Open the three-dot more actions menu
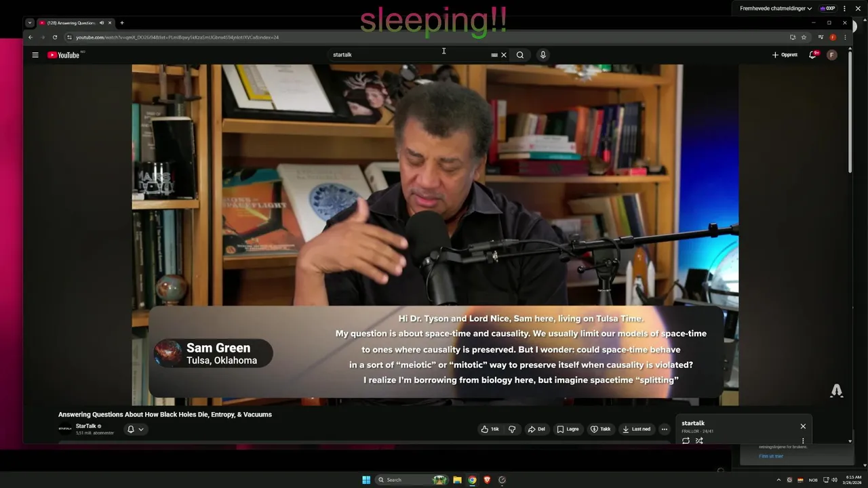 tap(665, 429)
